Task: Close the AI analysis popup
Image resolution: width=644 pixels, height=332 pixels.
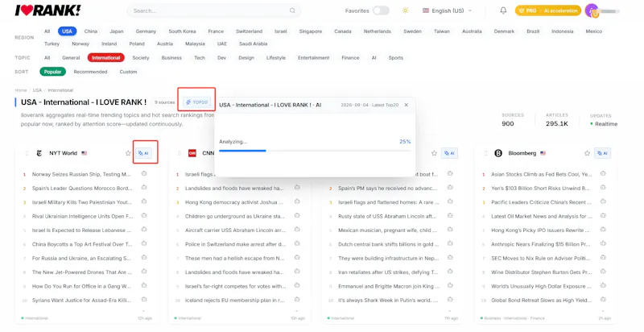Action: 407,105
